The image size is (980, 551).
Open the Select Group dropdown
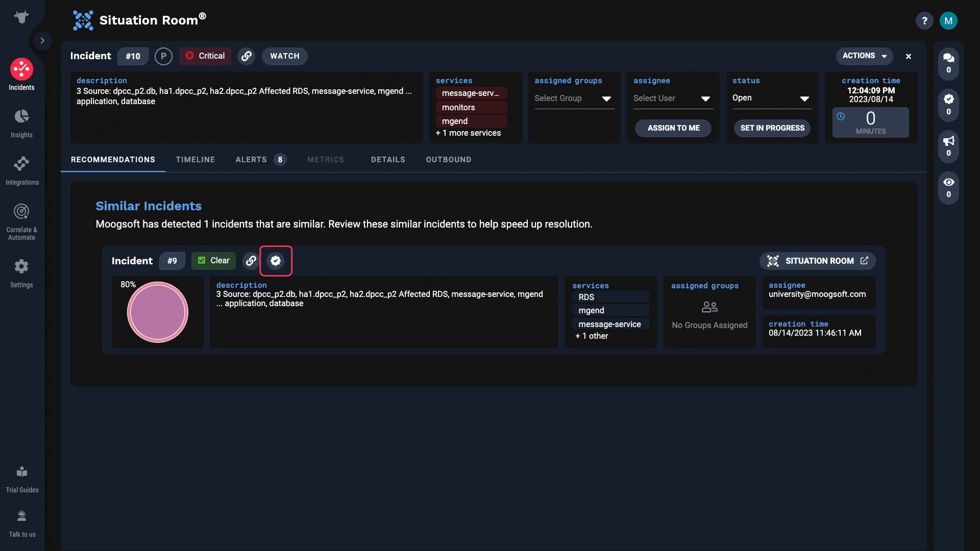click(573, 98)
